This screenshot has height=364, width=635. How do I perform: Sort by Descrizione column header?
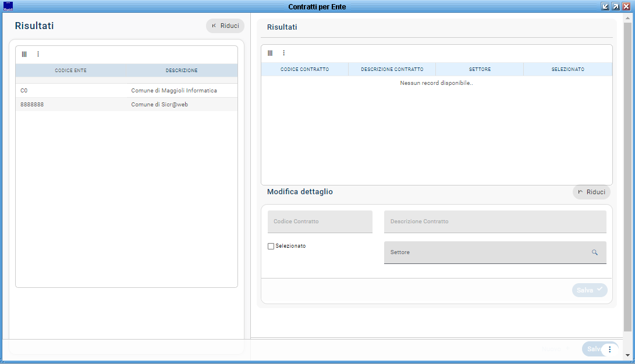(182, 70)
